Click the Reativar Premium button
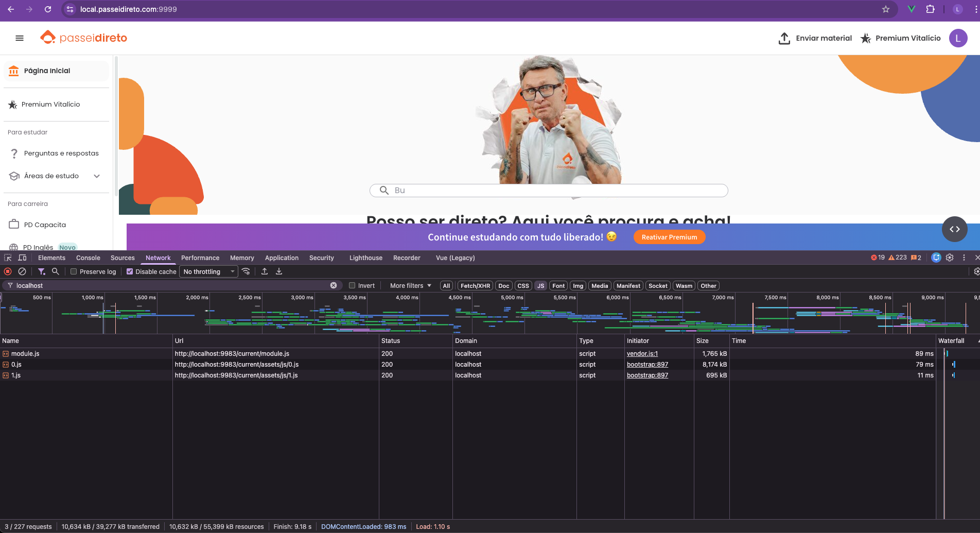 [x=669, y=237]
